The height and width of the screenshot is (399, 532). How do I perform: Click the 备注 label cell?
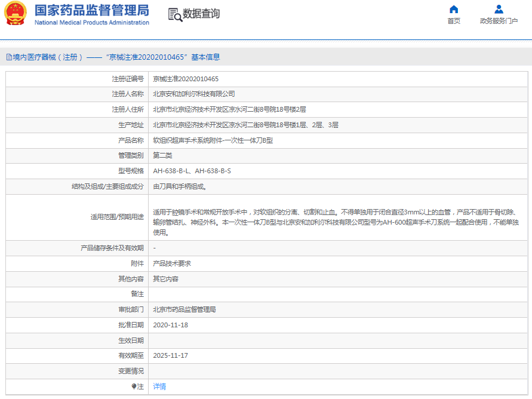point(77,294)
